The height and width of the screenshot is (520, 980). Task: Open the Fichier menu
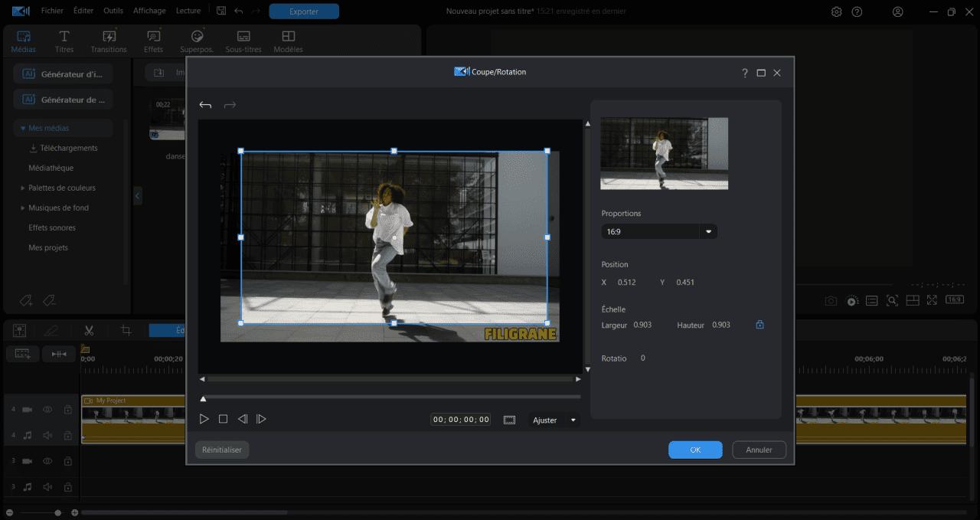(x=52, y=11)
